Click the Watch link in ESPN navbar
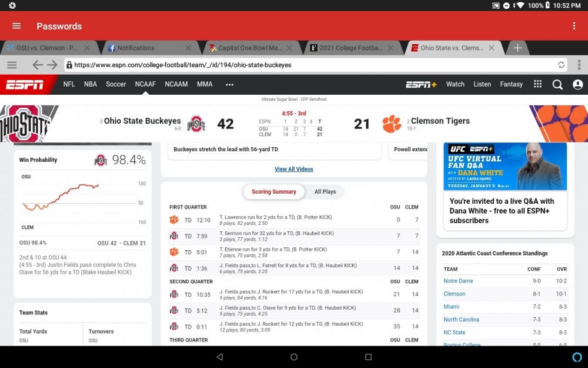588x368 pixels. [x=455, y=84]
